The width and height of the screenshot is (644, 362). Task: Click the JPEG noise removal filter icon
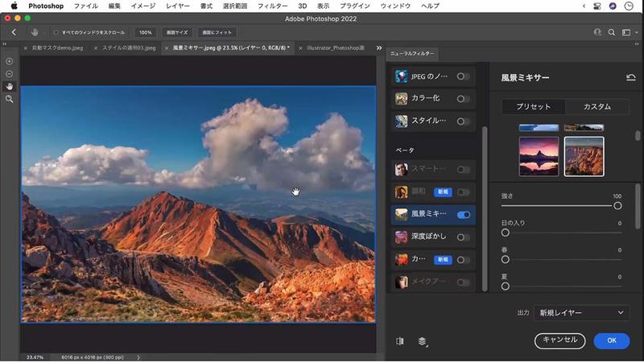[x=401, y=76]
